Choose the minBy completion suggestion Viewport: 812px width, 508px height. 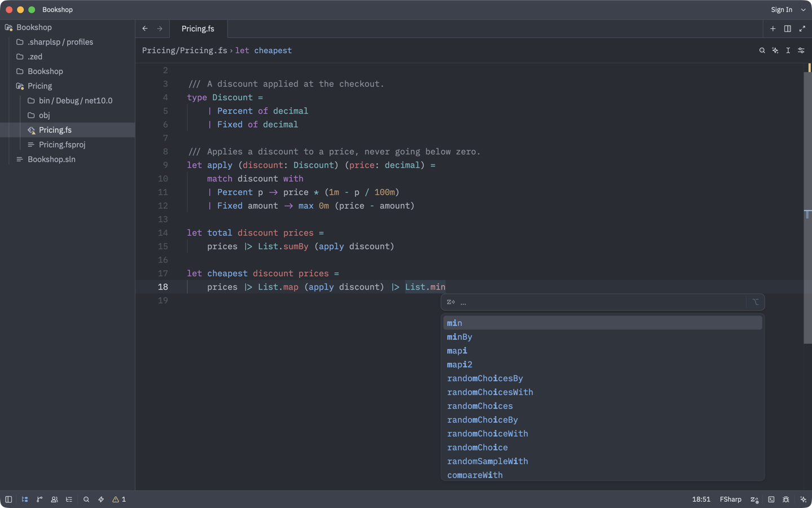(x=603, y=337)
